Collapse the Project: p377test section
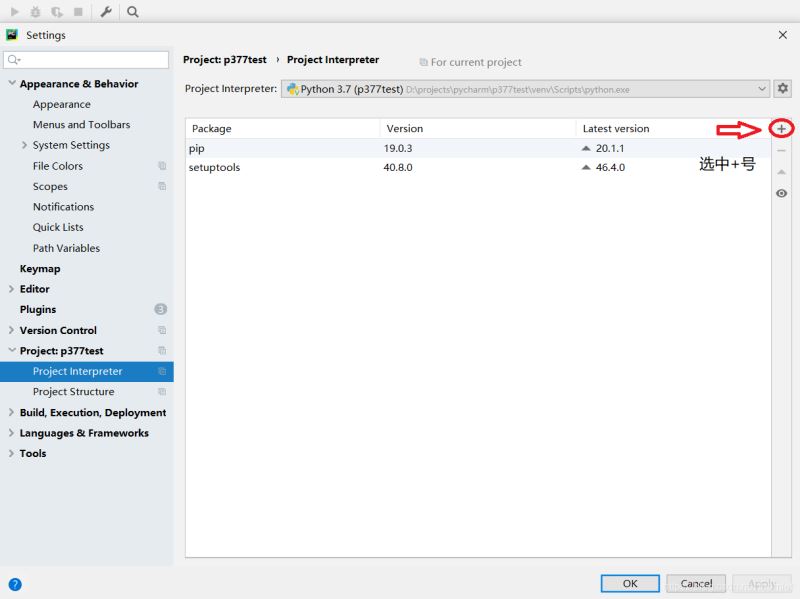800x599 pixels. click(x=12, y=351)
